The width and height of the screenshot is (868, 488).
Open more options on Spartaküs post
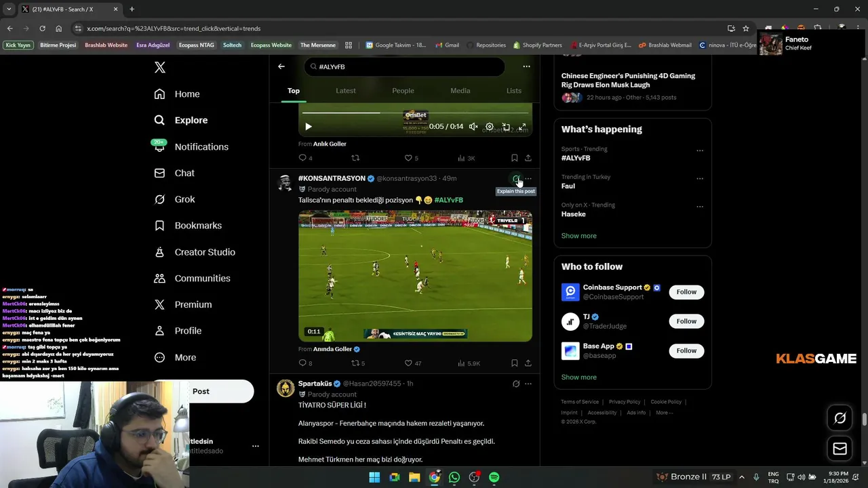click(528, 384)
